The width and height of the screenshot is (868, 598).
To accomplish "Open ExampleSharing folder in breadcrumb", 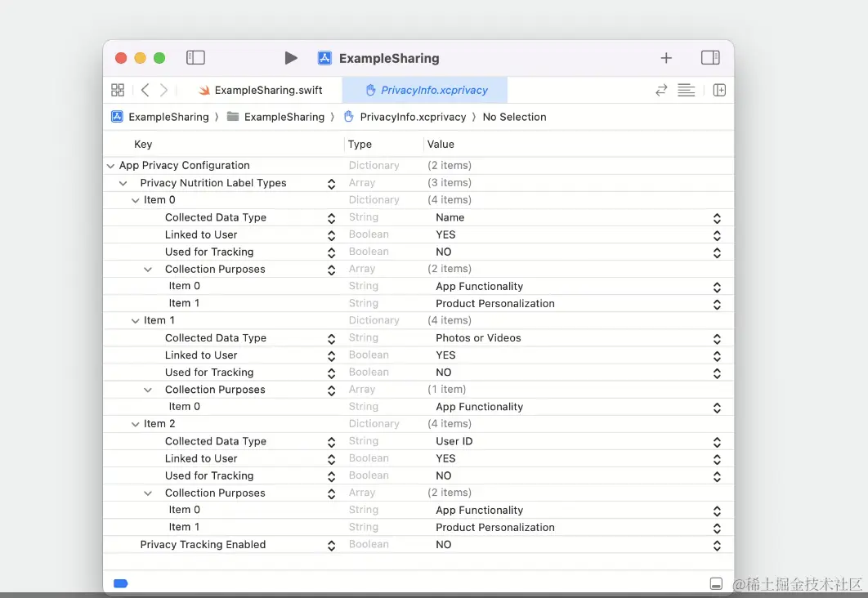I will coord(275,117).
